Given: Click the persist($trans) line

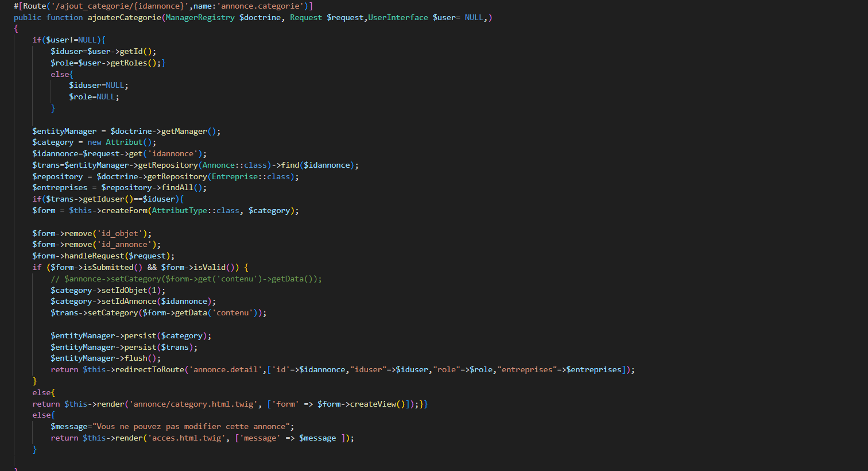Looking at the screenshot, I should pyautogui.click(x=124, y=347).
